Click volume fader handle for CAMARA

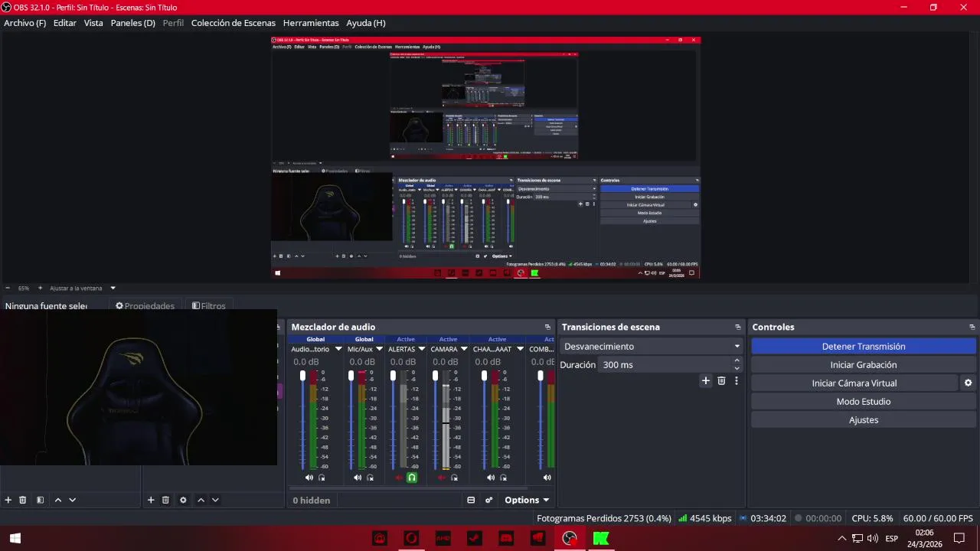coord(436,376)
